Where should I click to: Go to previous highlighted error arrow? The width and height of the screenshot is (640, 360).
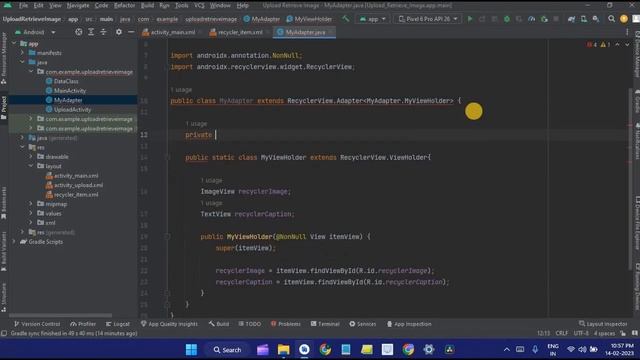(617, 44)
